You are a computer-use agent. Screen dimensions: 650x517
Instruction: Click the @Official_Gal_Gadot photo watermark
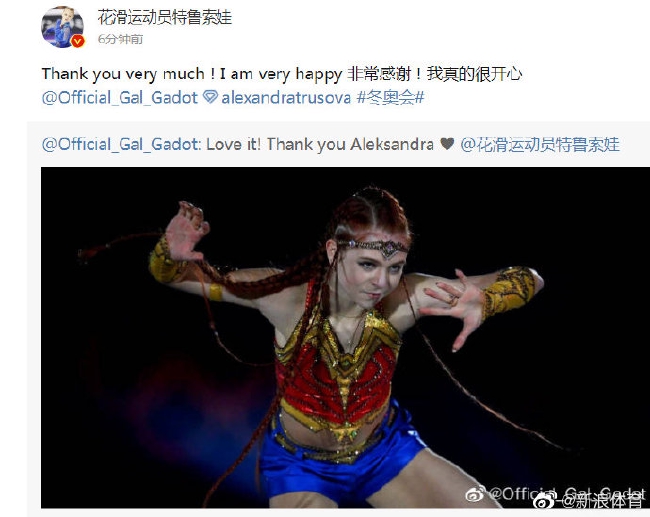(x=555, y=493)
